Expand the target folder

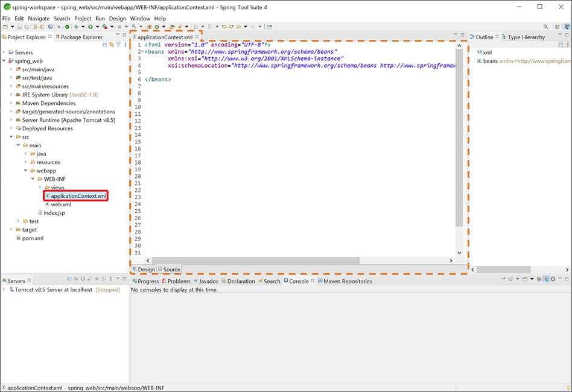(11, 229)
